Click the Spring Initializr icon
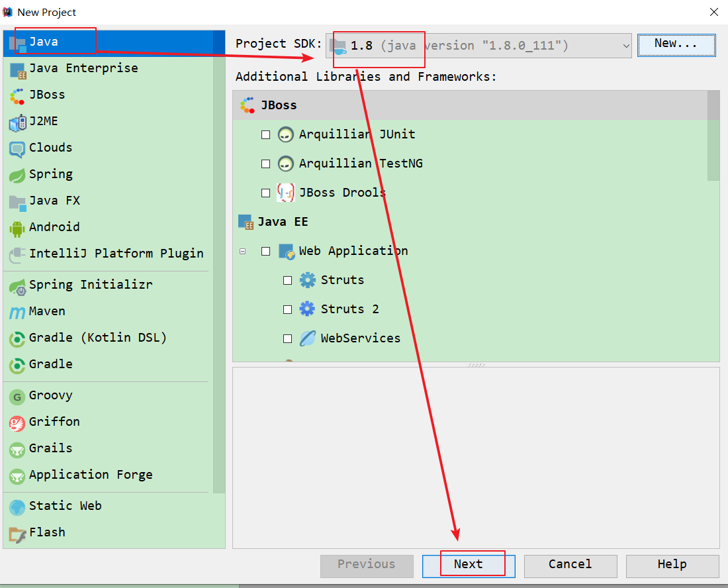 [18, 287]
